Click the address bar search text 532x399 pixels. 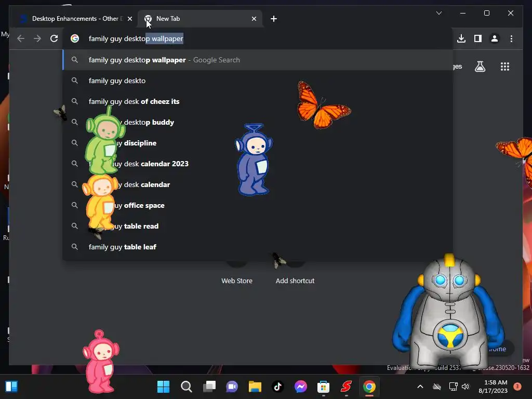(136, 38)
